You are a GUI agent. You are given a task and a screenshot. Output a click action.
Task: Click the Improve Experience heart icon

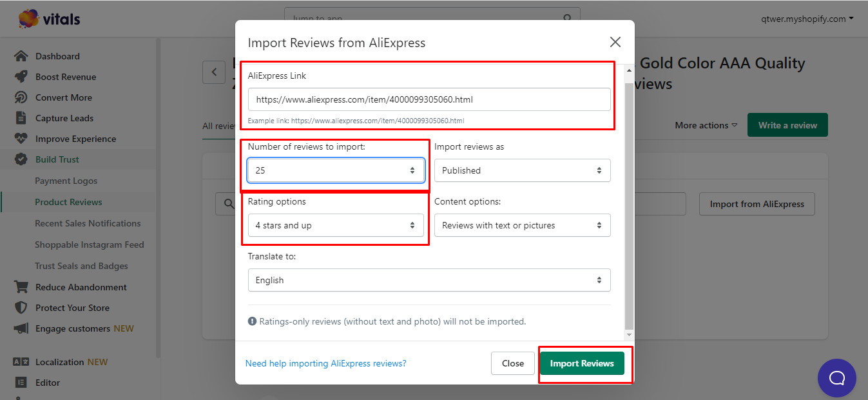tap(21, 139)
